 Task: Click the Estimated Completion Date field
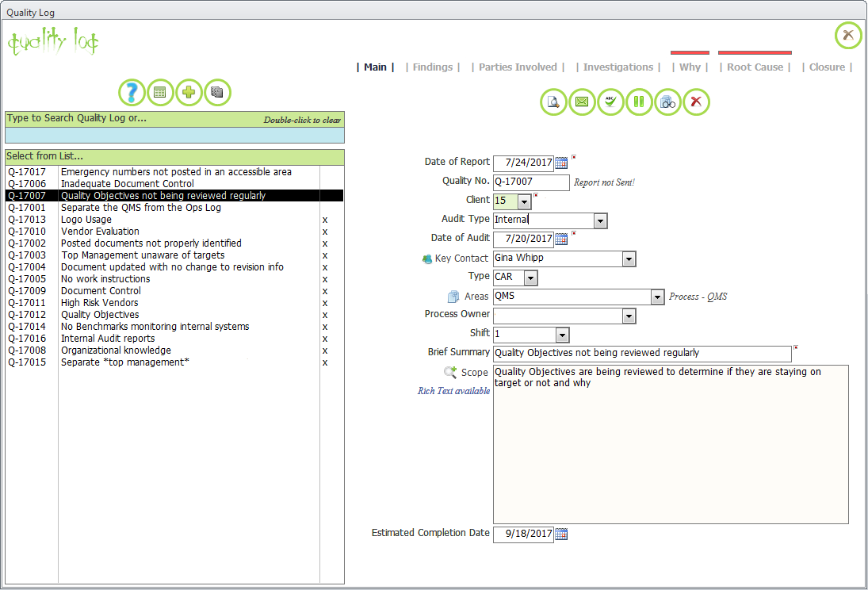point(524,534)
